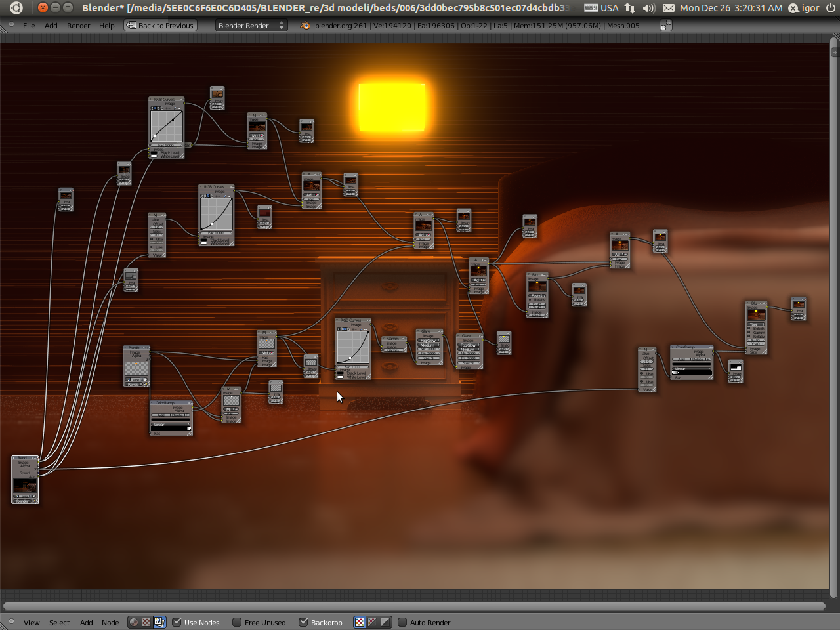Toggle fullscreen icon beside Mesh.005 in header
The height and width of the screenshot is (630, 840).
point(665,25)
